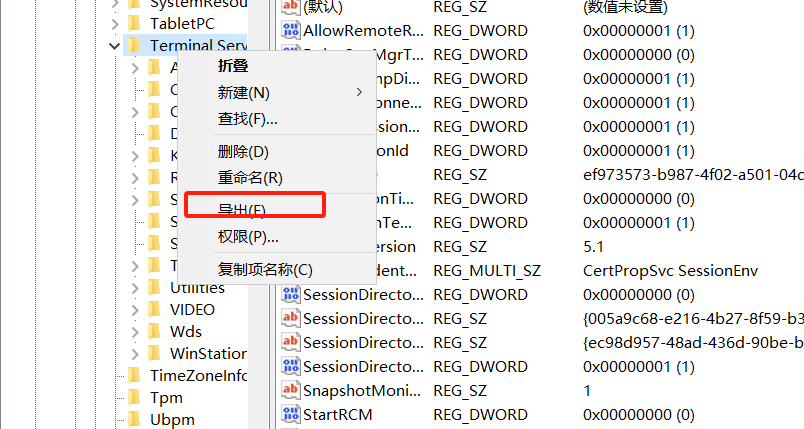This screenshot has height=429, width=804.
Task: Click the WinStation folder icon
Action: (154, 354)
